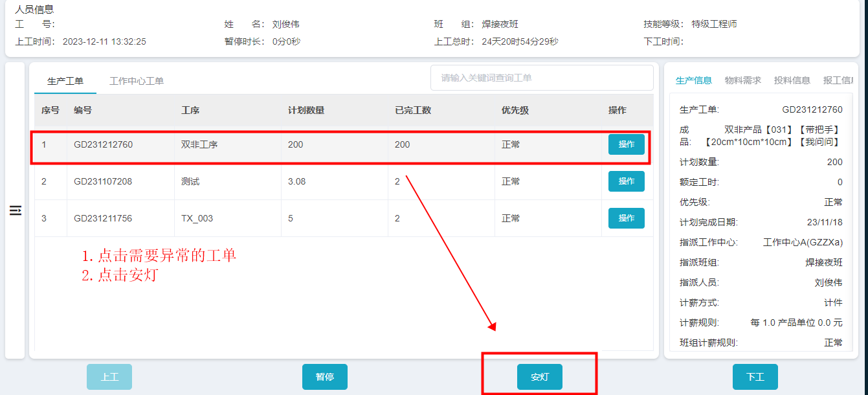Click the sidebar collapse menu icon
Viewport: 868px width, 395px height.
coord(16,210)
